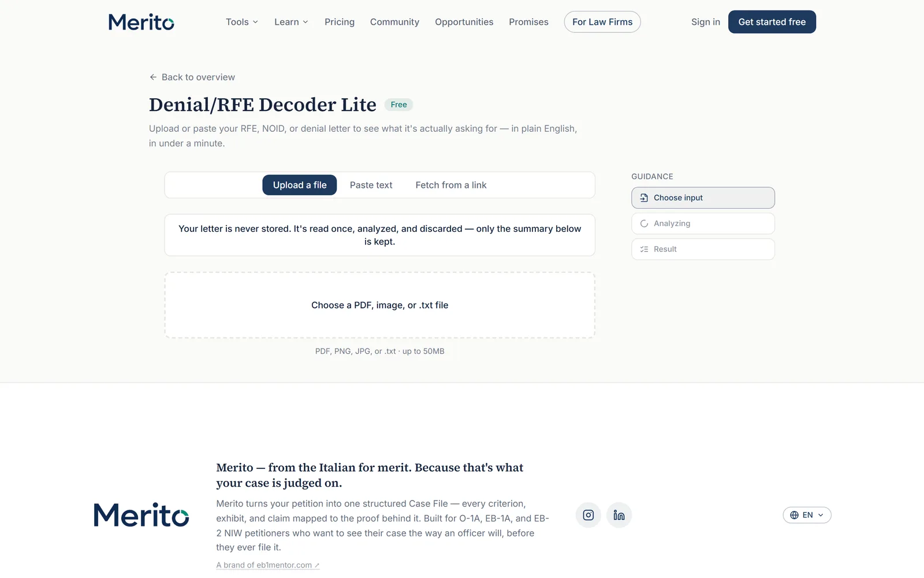This screenshot has height=578, width=924.
Task: Click the Free badge
Action: tap(398, 105)
